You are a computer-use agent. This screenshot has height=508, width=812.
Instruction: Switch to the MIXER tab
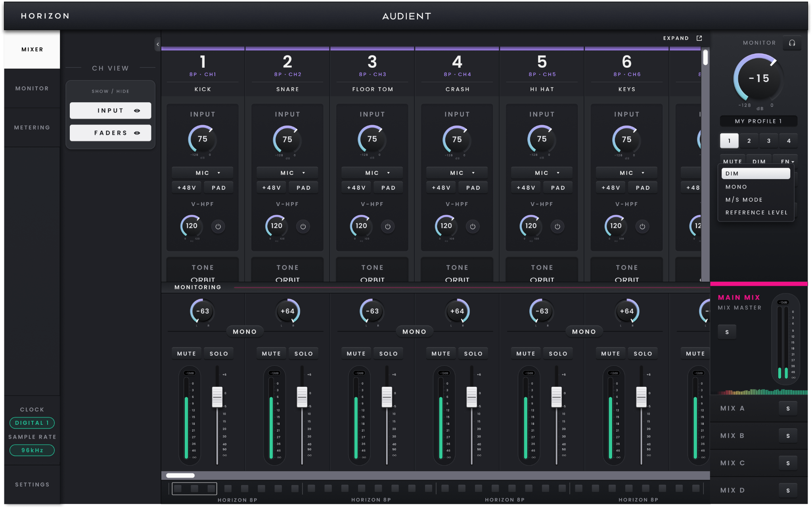(x=32, y=50)
